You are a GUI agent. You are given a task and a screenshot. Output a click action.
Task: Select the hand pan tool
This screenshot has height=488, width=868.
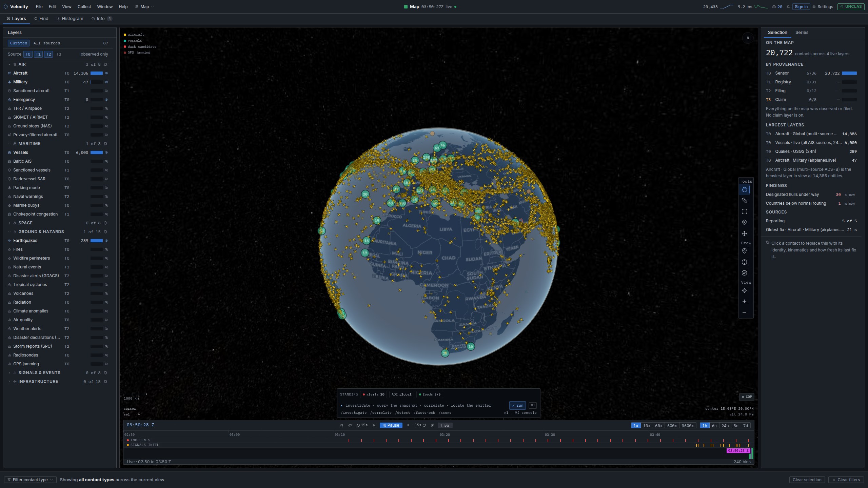744,189
